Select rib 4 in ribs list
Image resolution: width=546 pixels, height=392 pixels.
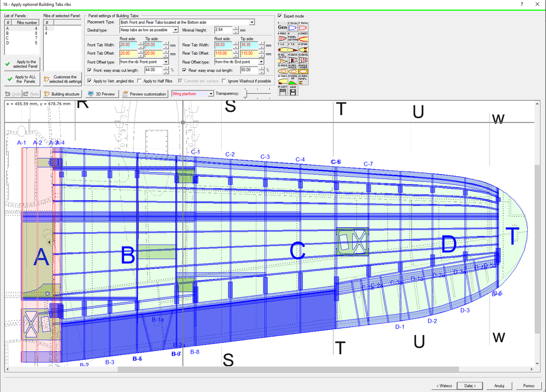[46, 33]
